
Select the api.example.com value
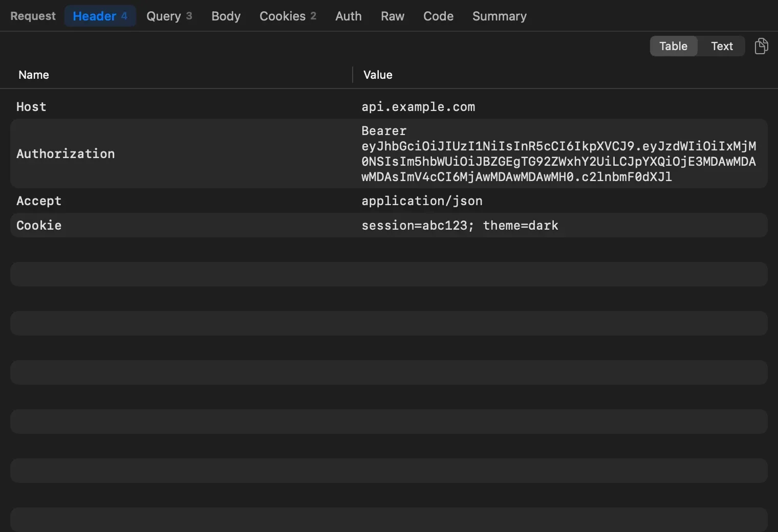click(418, 106)
